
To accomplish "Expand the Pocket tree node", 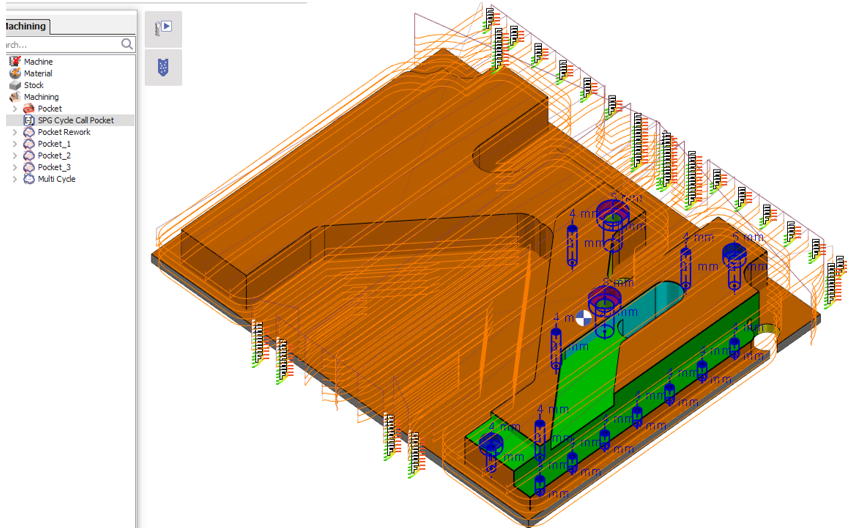I will coord(14,109).
